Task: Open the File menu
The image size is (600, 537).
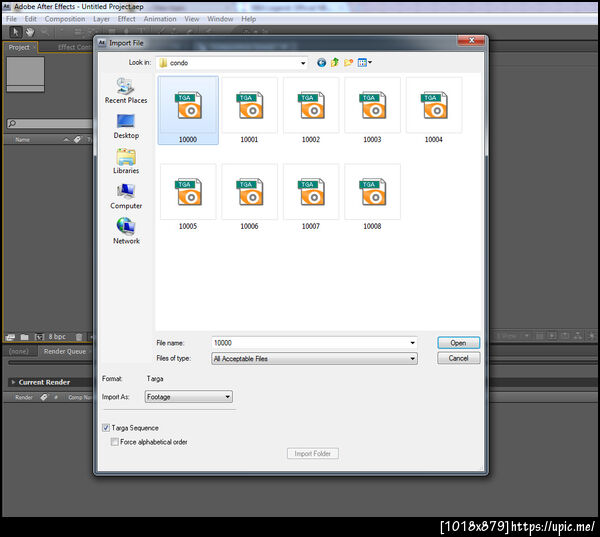Action: (11, 19)
